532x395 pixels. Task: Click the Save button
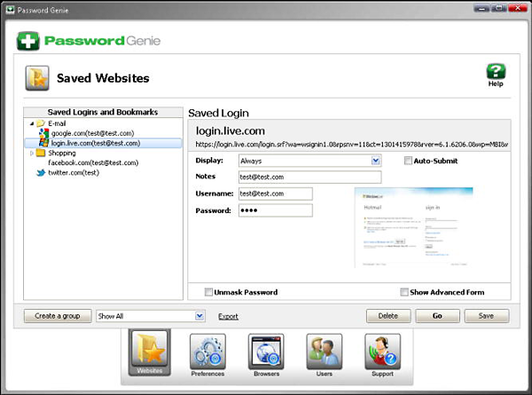[x=487, y=316]
